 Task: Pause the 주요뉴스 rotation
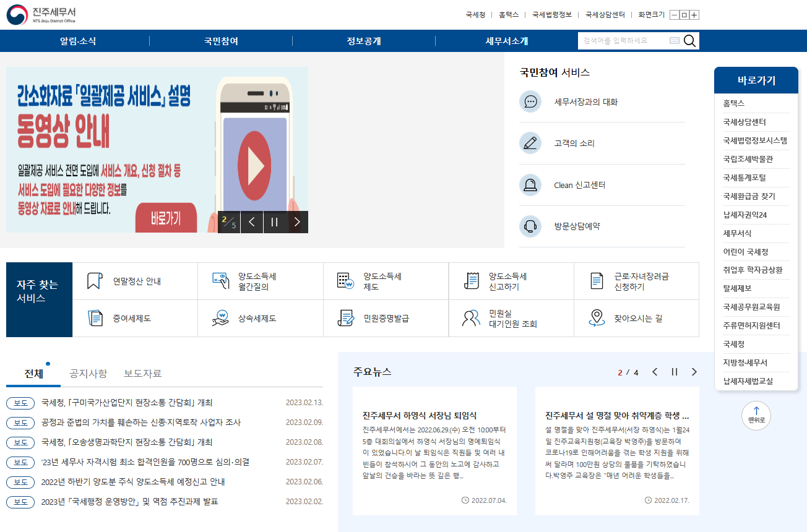pyautogui.click(x=675, y=372)
